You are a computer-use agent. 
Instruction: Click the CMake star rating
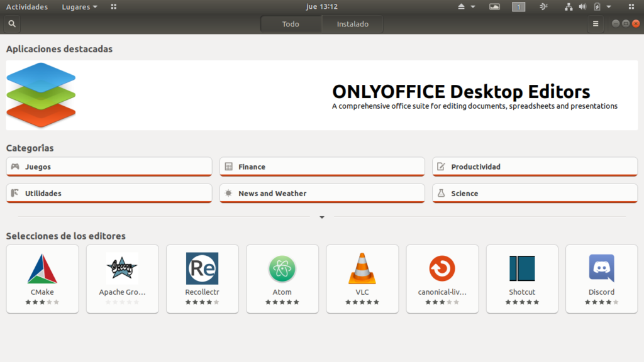(x=42, y=302)
